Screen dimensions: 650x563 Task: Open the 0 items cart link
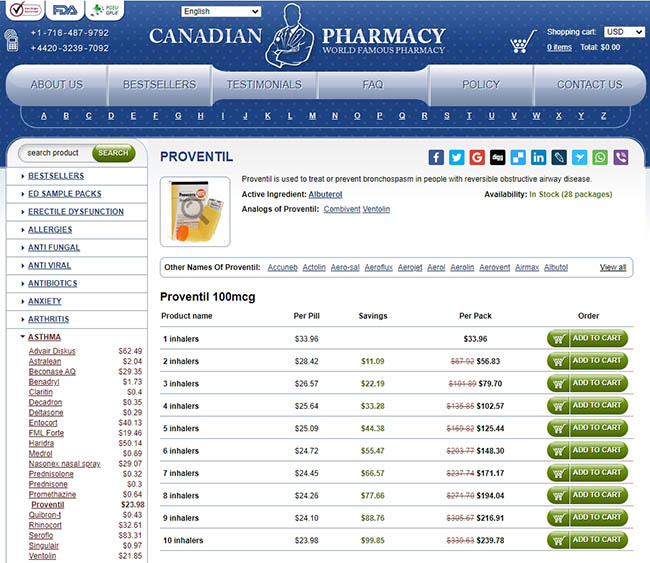coord(559,47)
